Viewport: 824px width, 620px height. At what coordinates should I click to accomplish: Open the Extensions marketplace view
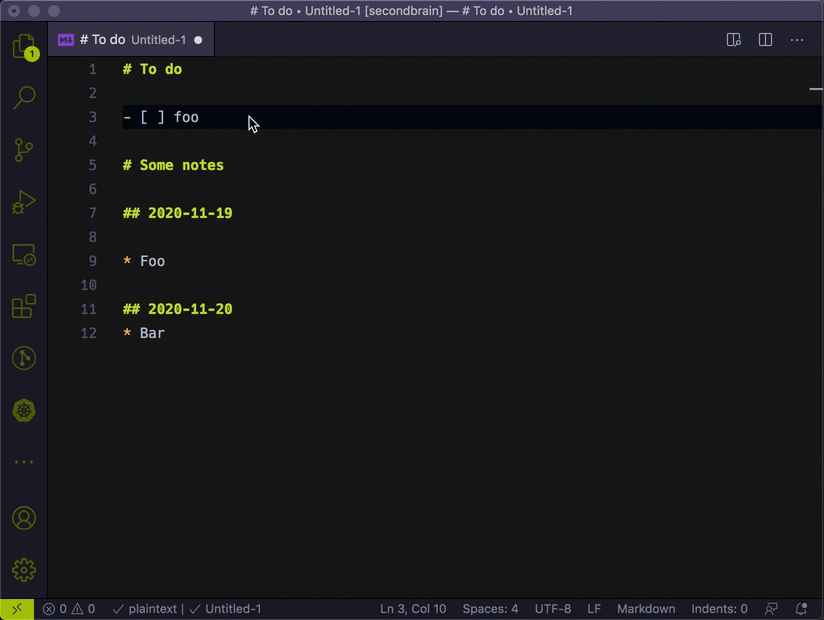(23, 306)
